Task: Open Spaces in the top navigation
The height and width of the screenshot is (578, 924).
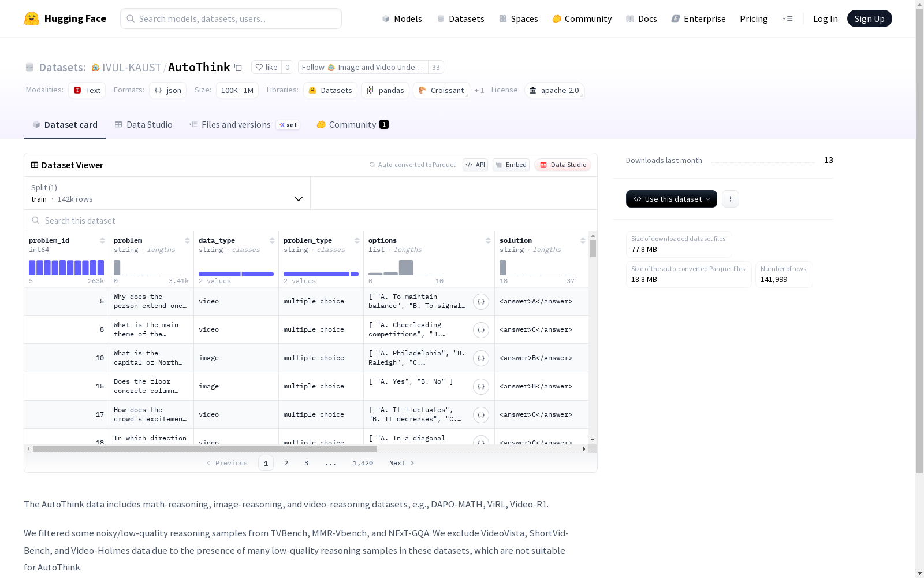Action: (518, 18)
